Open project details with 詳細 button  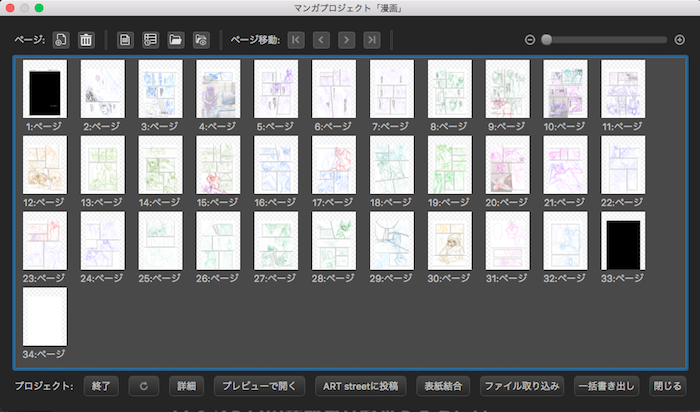tap(187, 386)
